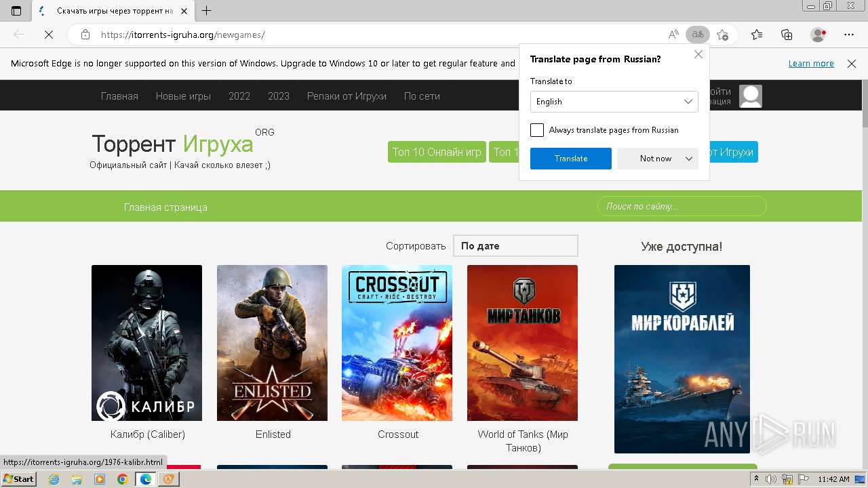Click the Translate button
The width and height of the screenshot is (868, 488).
(x=571, y=159)
